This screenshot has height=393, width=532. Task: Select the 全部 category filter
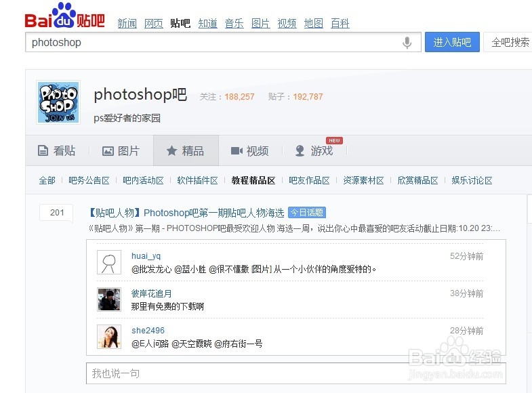pos(47,180)
